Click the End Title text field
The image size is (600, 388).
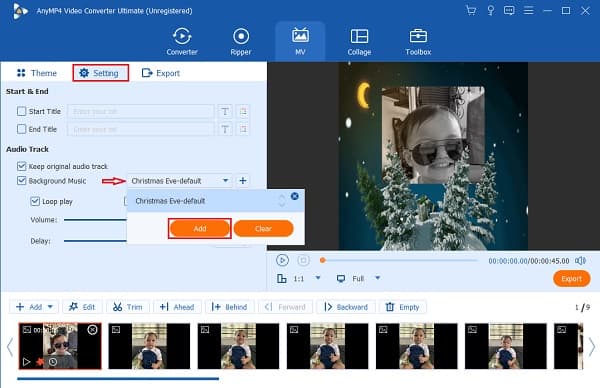coord(140,129)
